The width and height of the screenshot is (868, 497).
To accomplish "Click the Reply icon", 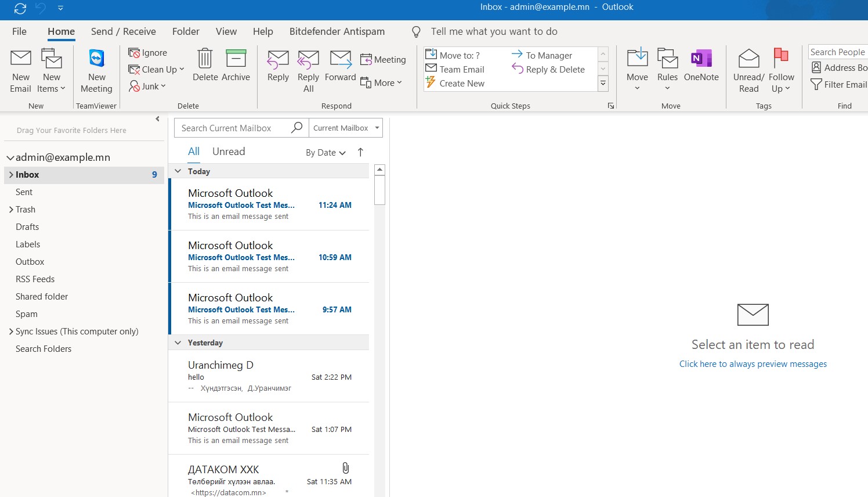I will pyautogui.click(x=278, y=59).
